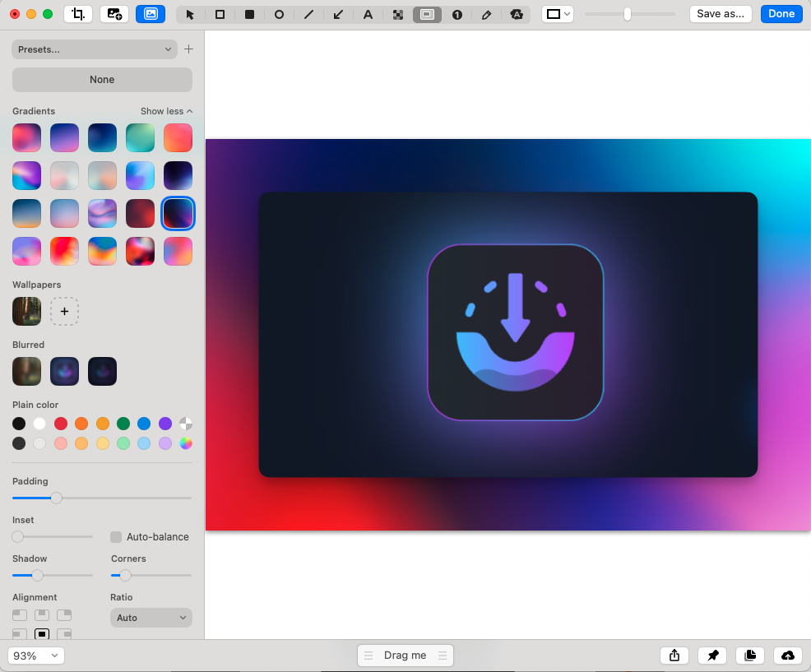
Task: Enable the Auto-balance checkbox
Action: pos(116,537)
